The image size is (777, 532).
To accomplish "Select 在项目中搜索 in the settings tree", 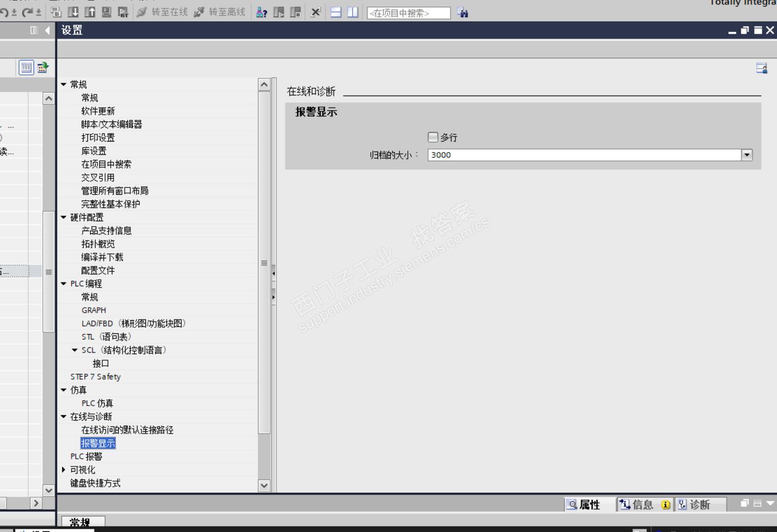I will [106, 164].
